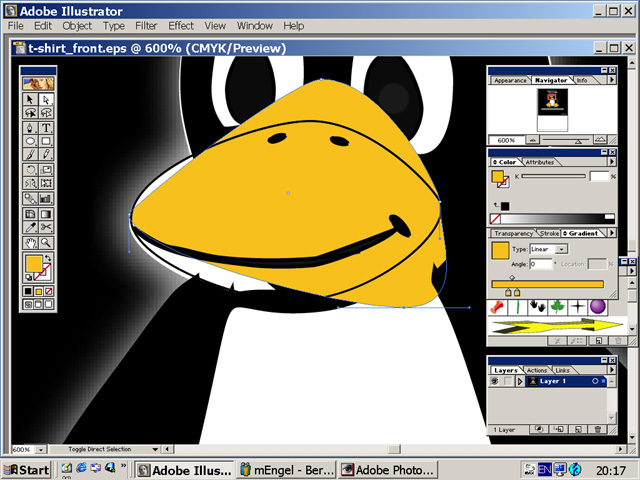Toggle the lock box for Layer 1

click(x=507, y=381)
